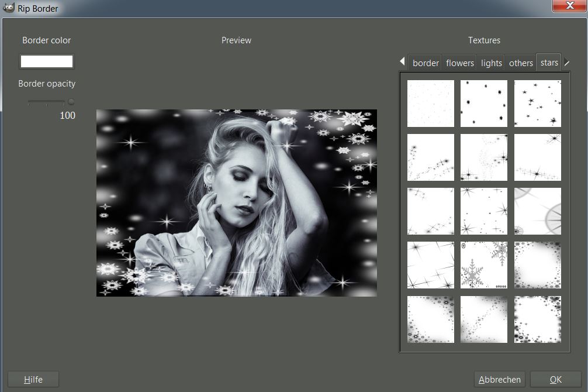The height and width of the screenshot is (392, 588).
Task: Click the Border opacity value 100
Action: tap(67, 115)
